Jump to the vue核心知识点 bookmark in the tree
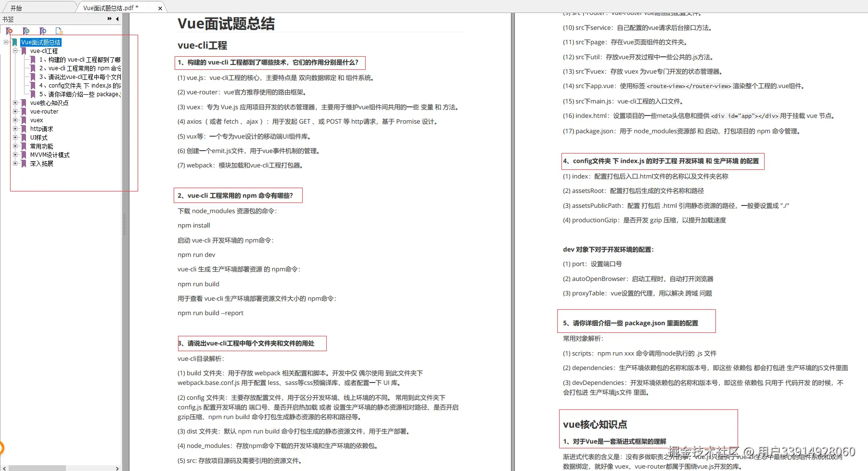The height and width of the screenshot is (471, 868). 49,103
